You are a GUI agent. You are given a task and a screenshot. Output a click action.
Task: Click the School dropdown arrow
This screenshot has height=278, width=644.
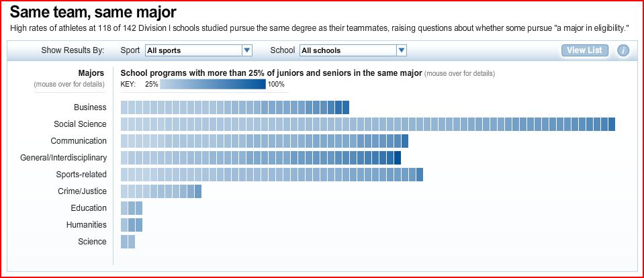click(x=401, y=50)
